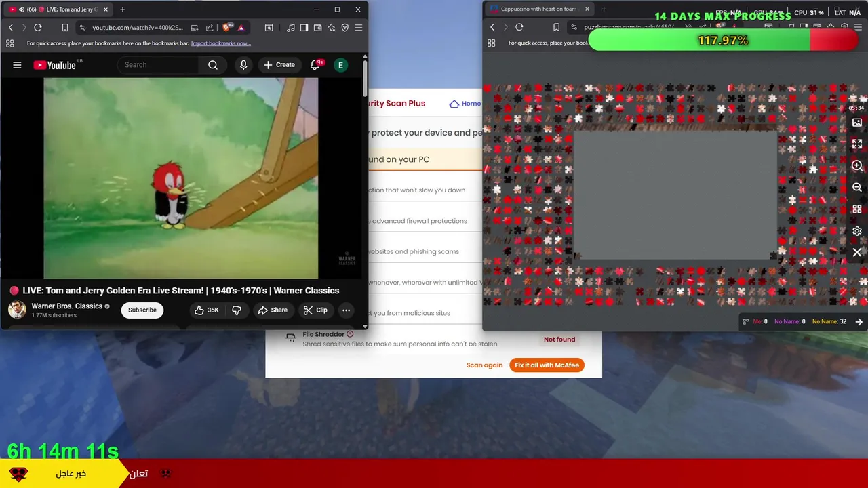Screen dimensions: 868x488
Task: Open Brave Rewards triangle icon in YouTube window
Action: [x=241, y=28]
